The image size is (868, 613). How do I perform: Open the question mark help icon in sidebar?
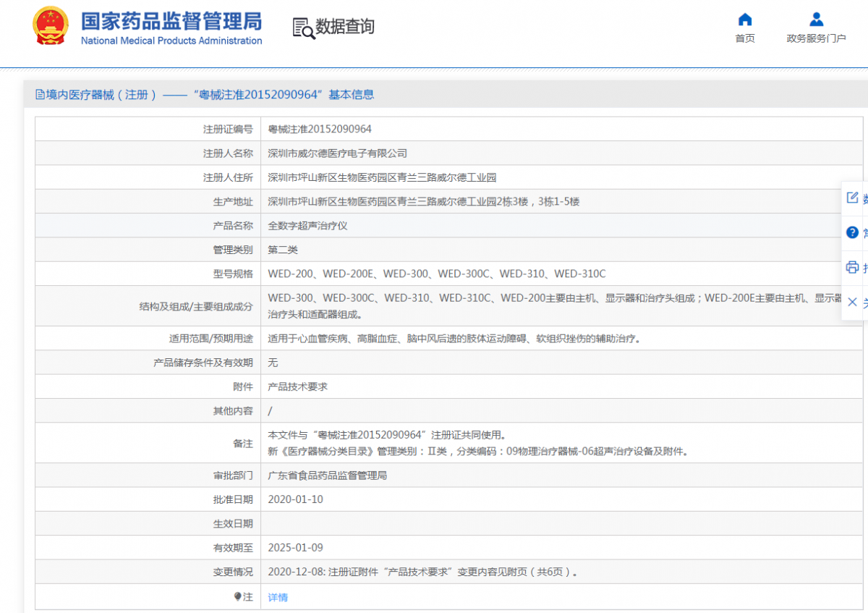853,232
